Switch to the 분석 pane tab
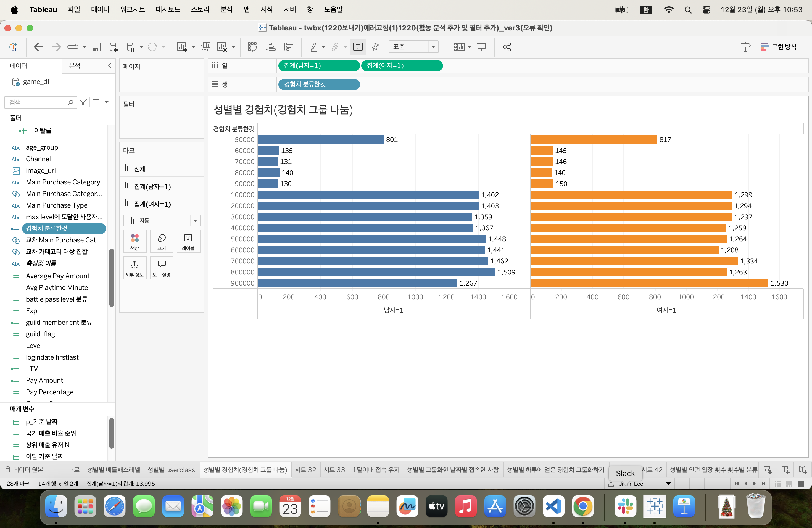The height and width of the screenshot is (528, 812). coord(75,65)
